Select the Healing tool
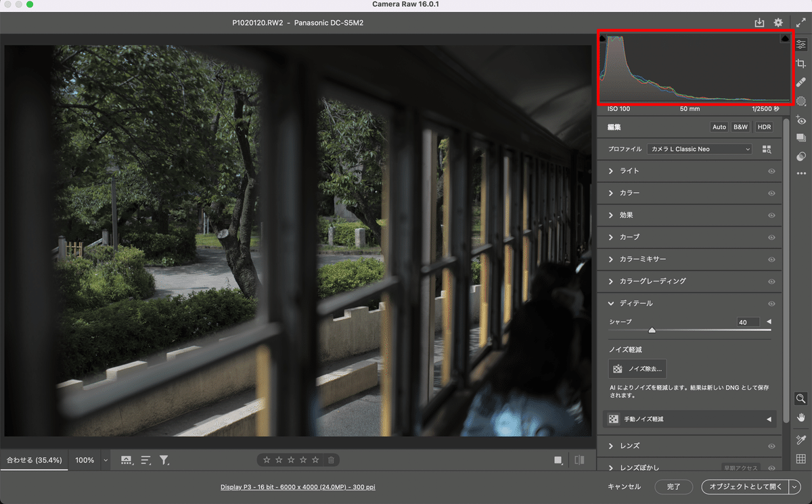 (x=801, y=82)
